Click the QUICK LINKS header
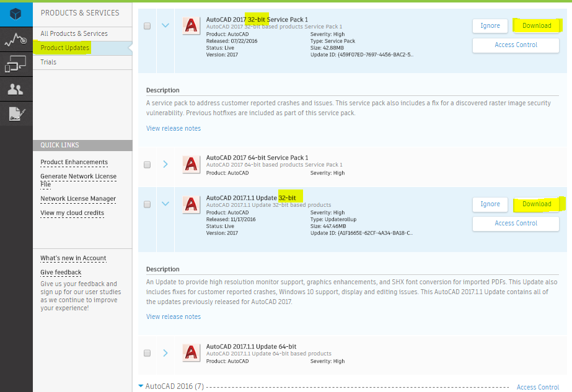The height and width of the screenshot is (392, 572). pos(82,145)
